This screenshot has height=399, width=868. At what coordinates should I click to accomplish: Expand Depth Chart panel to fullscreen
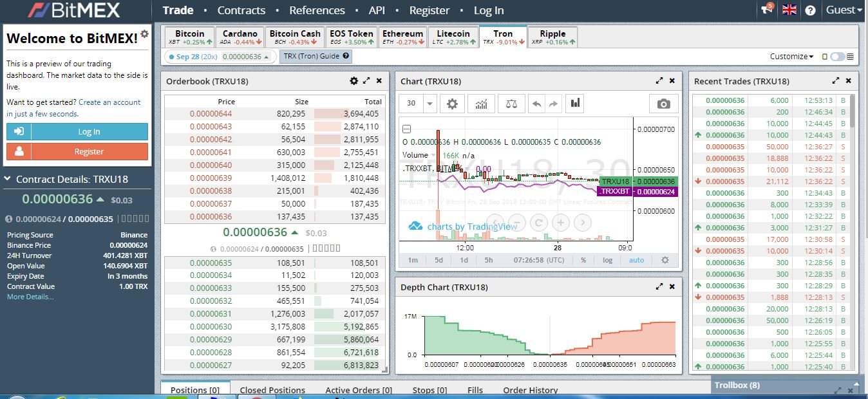point(659,287)
